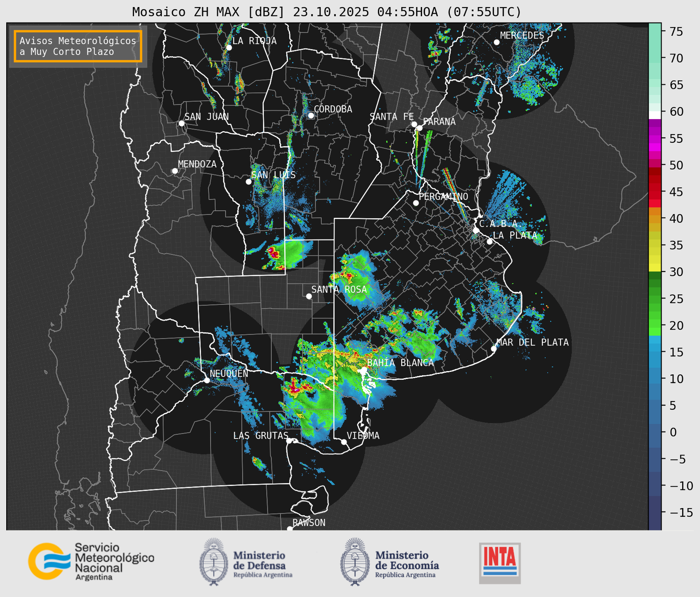Click the white 60 dBZ swatch on scale

tap(655, 115)
